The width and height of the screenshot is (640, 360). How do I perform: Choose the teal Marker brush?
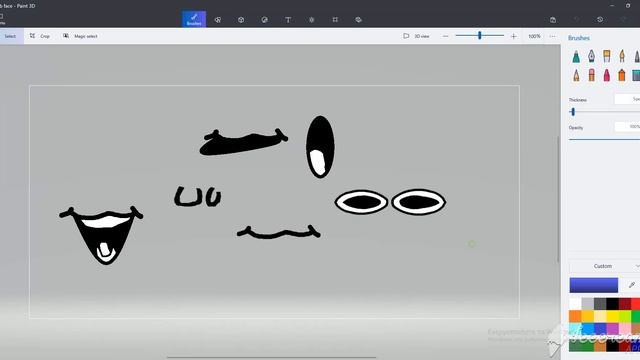pos(576,56)
